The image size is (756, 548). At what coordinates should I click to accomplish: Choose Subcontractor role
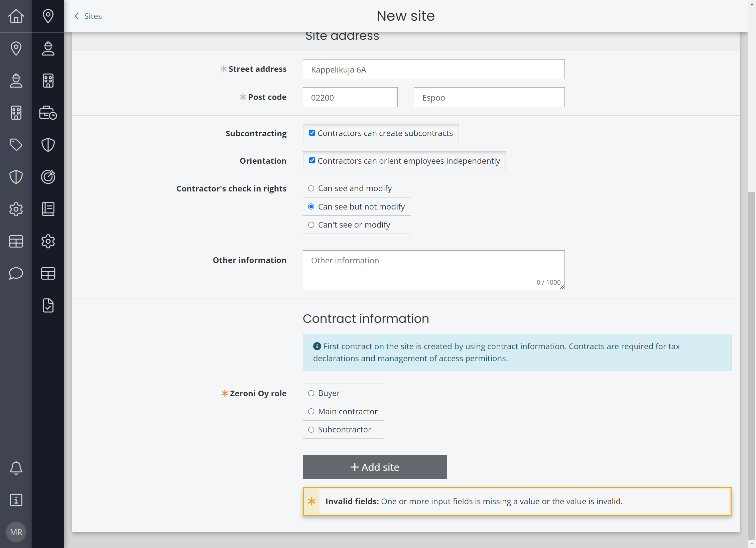[x=311, y=430]
